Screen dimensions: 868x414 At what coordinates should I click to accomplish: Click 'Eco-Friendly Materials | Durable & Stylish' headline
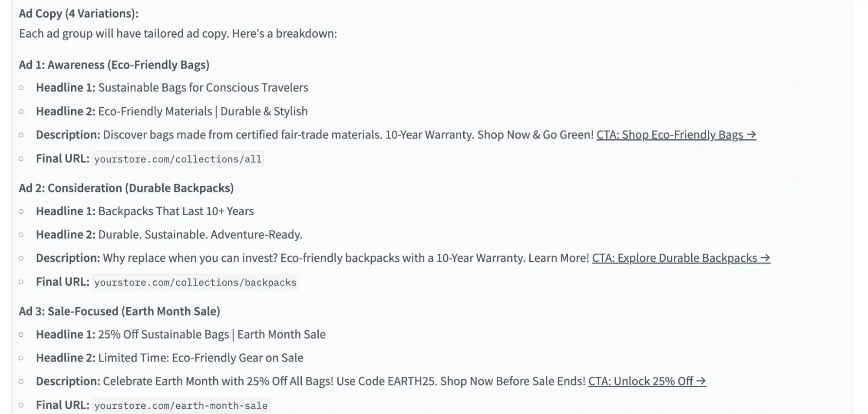203,112
